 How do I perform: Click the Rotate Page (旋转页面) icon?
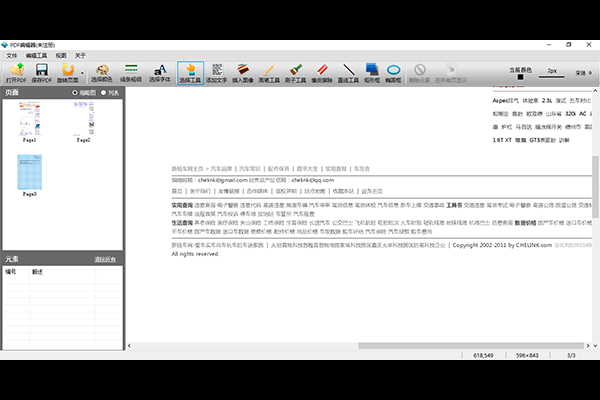point(68,73)
